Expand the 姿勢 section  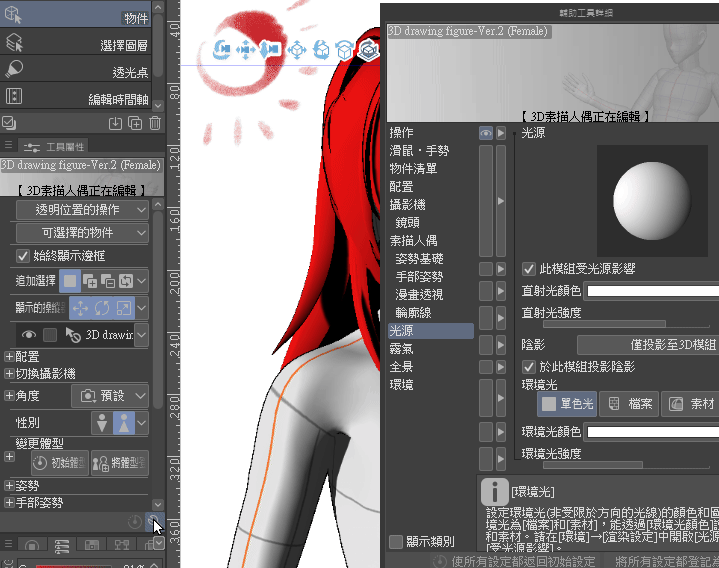pyautogui.click(x=9, y=485)
